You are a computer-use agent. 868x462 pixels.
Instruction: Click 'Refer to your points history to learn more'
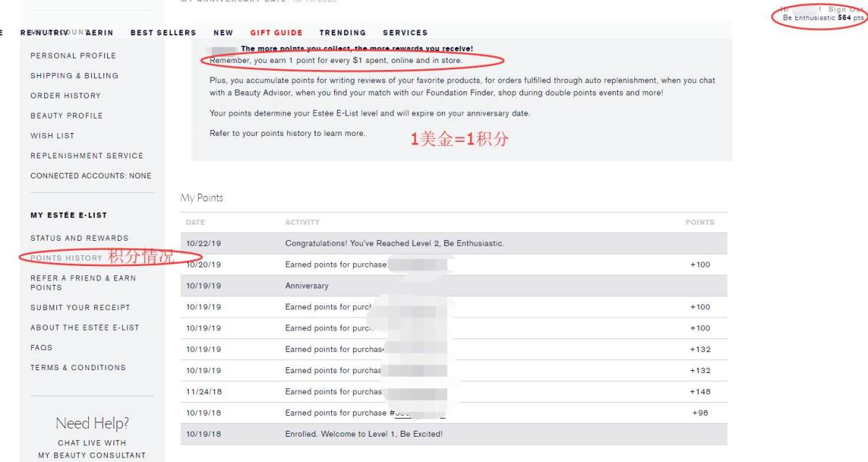tap(287, 134)
